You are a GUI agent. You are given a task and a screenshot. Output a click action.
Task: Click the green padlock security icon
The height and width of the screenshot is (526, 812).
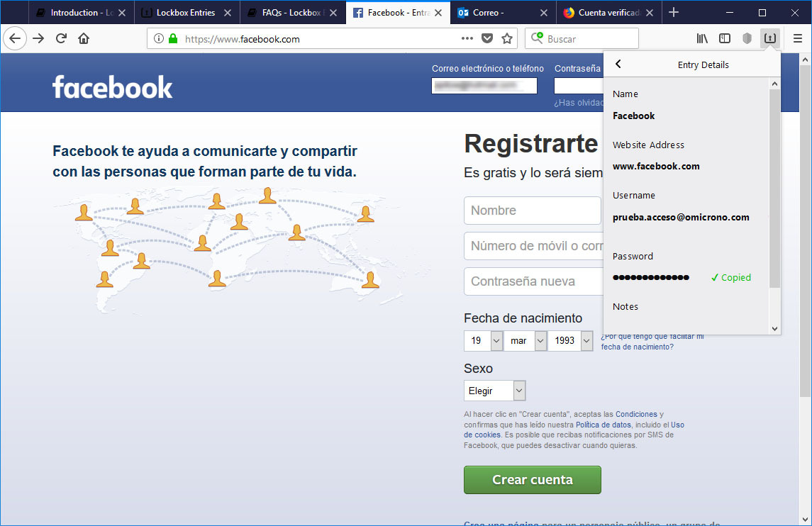[x=173, y=38]
